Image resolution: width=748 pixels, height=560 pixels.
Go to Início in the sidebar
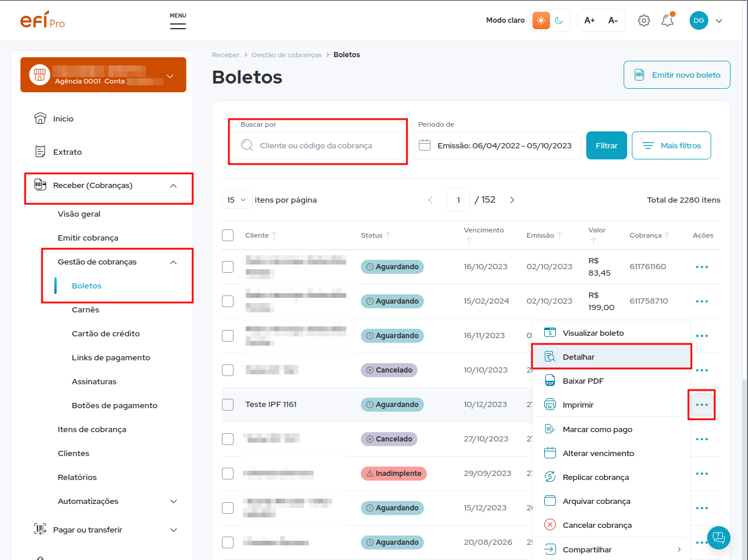pos(63,119)
